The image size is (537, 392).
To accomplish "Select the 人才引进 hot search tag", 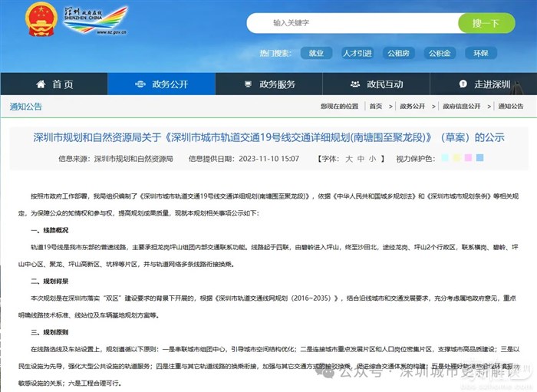I will click(x=357, y=53).
